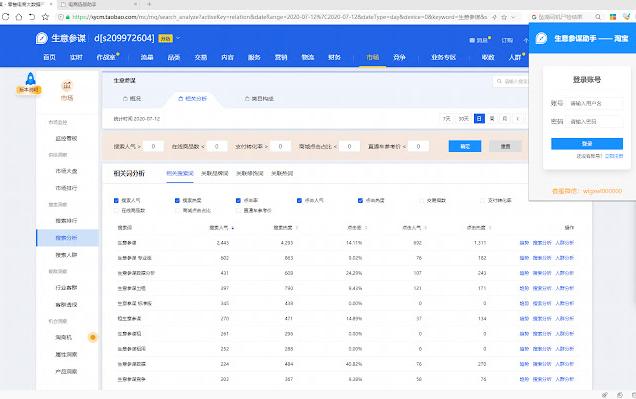636x399 pixels.
Task: Select 搜索人群 in sidebar
Action: (67, 255)
